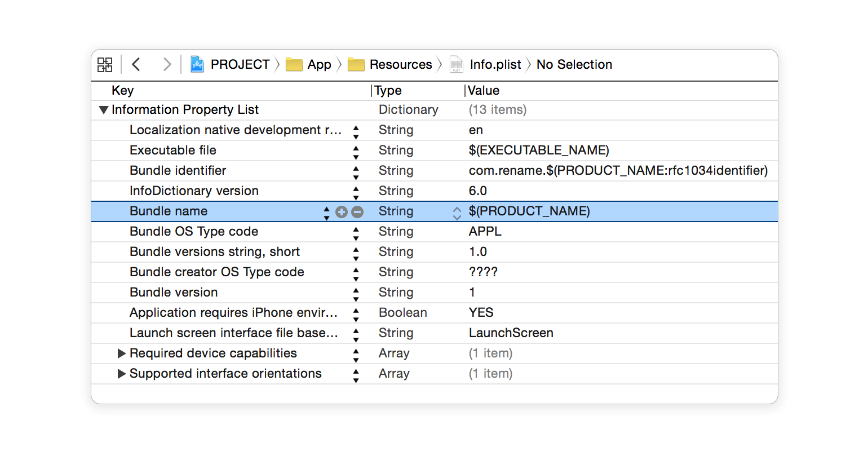Add a row with the plus button on Bundle name
This screenshot has height=451, width=868.
341,211
